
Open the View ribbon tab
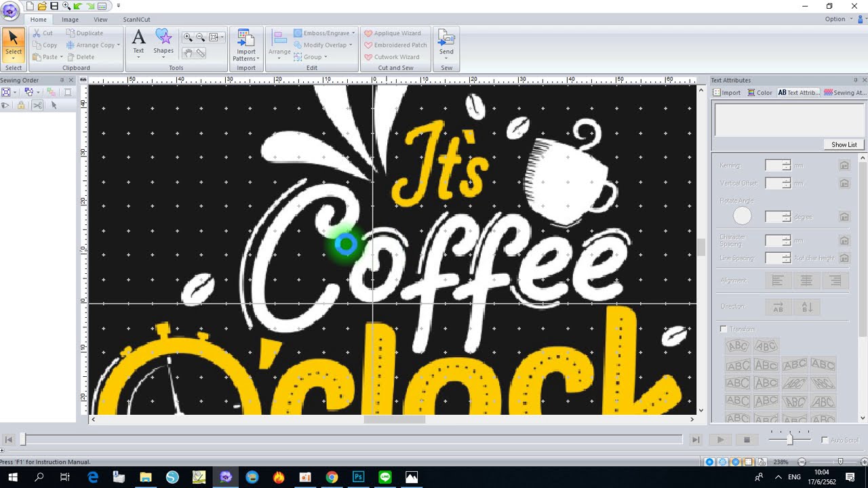[100, 20]
